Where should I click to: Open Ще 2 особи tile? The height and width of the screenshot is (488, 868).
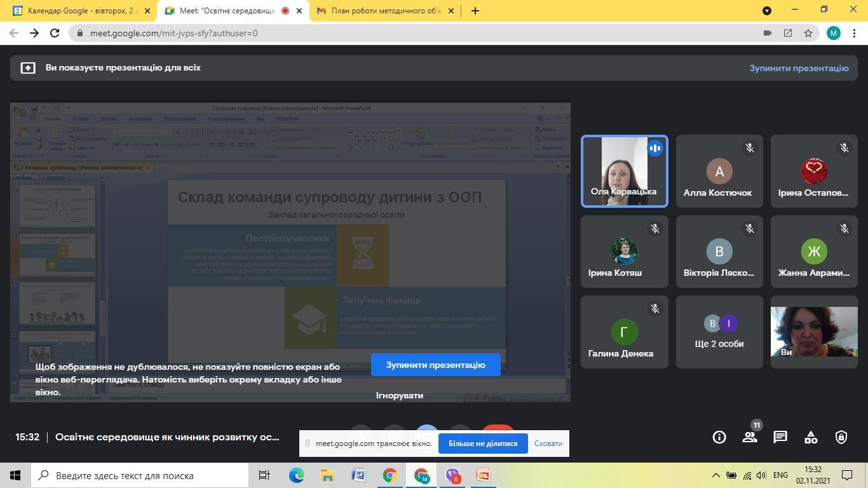tap(719, 332)
